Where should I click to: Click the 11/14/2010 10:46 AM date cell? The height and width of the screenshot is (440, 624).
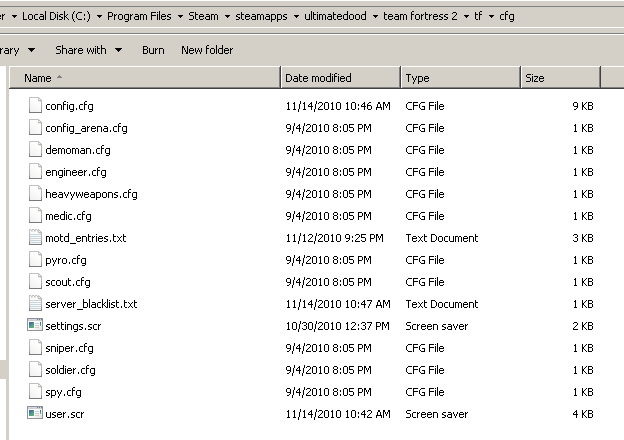point(338,106)
